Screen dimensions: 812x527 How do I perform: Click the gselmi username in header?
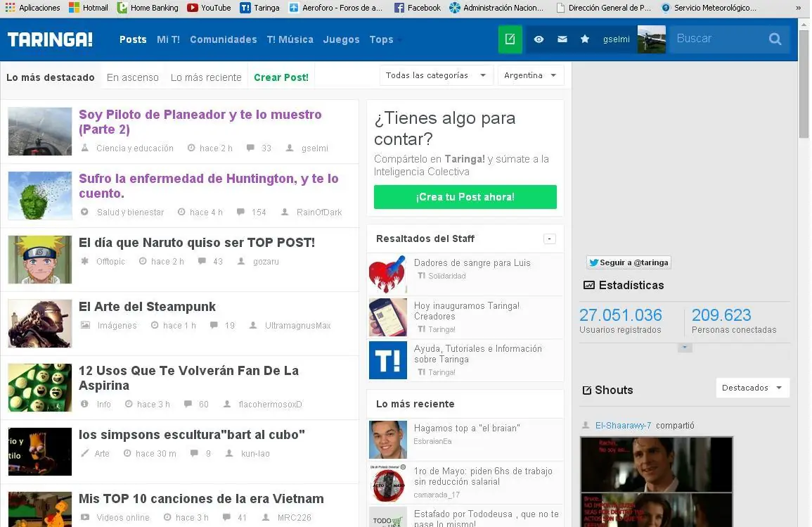(x=617, y=39)
